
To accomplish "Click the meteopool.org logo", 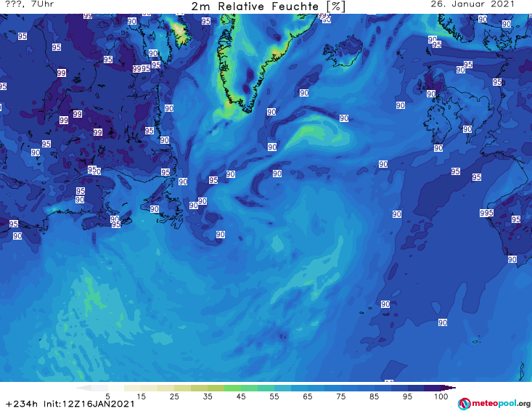I will 494,404.
